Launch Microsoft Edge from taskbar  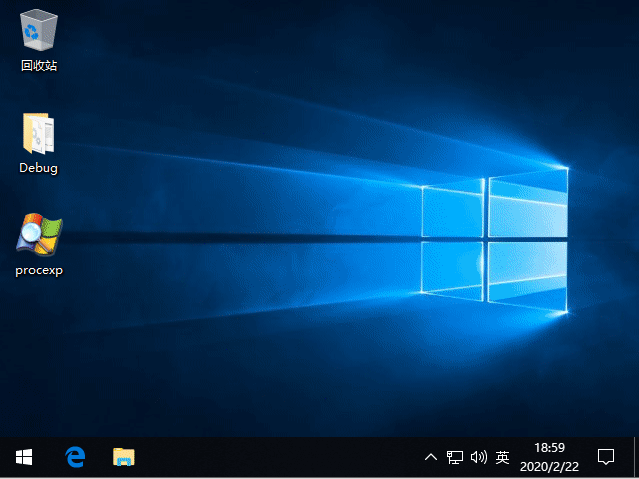tap(75, 457)
